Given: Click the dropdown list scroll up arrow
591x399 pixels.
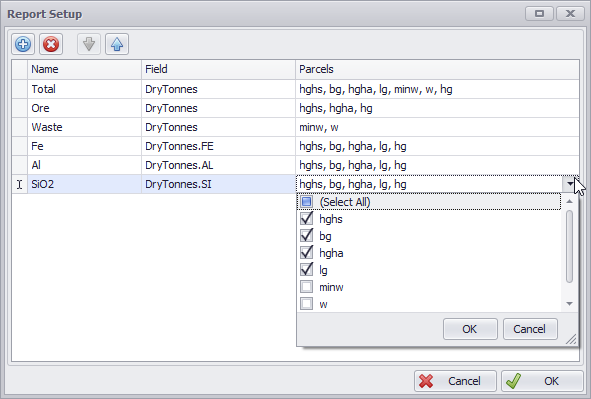Looking at the screenshot, I should 570,202.
